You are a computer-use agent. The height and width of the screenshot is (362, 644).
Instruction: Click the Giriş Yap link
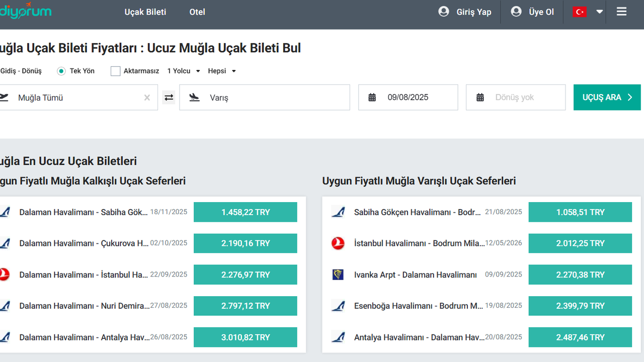click(474, 12)
